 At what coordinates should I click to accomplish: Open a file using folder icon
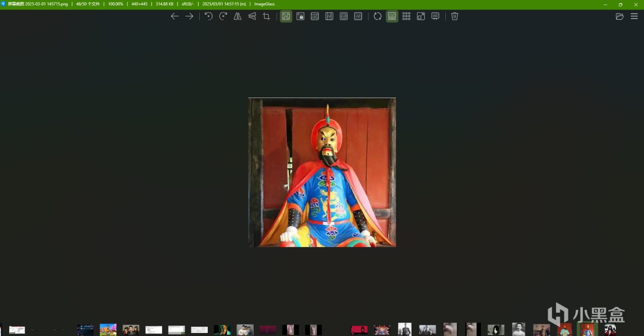(620, 16)
